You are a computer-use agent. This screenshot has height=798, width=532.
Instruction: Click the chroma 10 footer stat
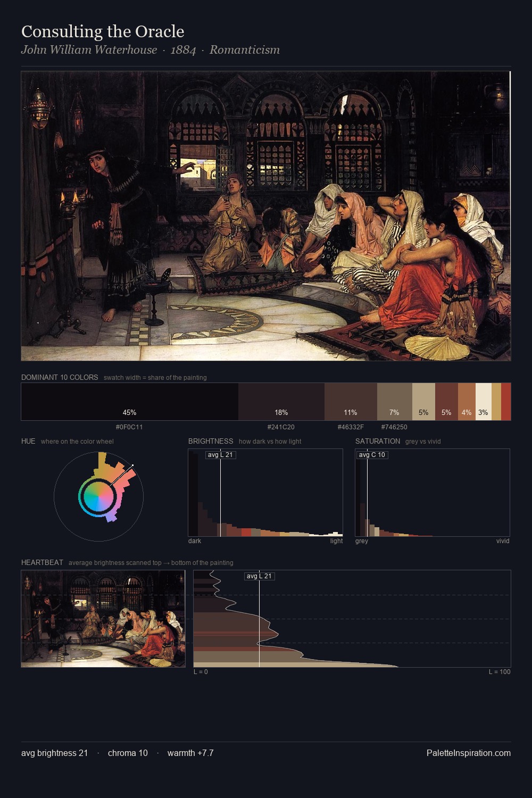pos(128,753)
